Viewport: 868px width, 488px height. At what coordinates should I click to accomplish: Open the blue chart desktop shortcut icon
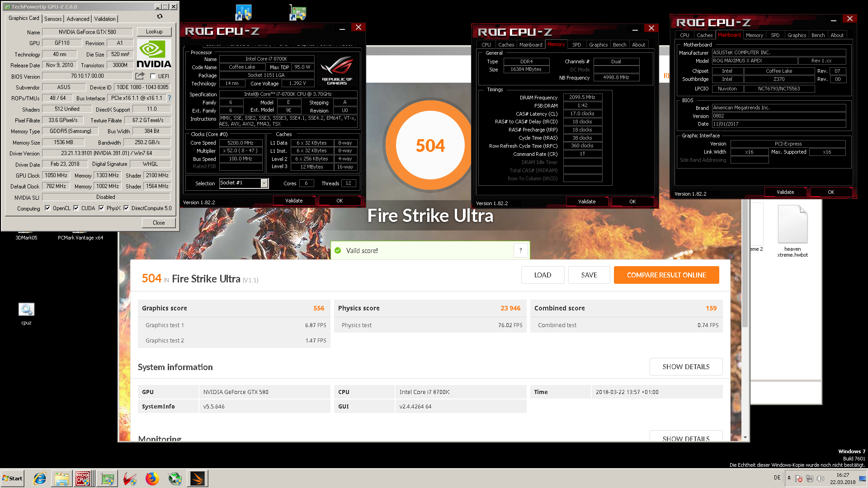pyautogui.click(x=243, y=13)
